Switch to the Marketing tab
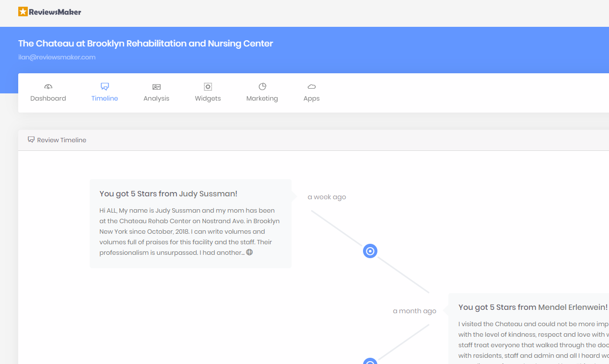This screenshot has width=609, height=364. [262, 93]
